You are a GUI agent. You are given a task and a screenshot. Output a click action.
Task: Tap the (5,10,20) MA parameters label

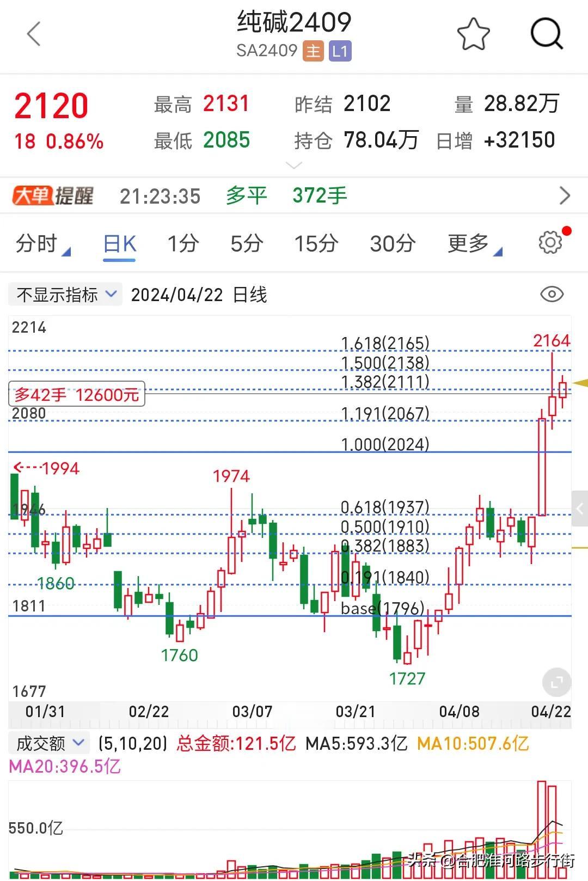coord(133,743)
